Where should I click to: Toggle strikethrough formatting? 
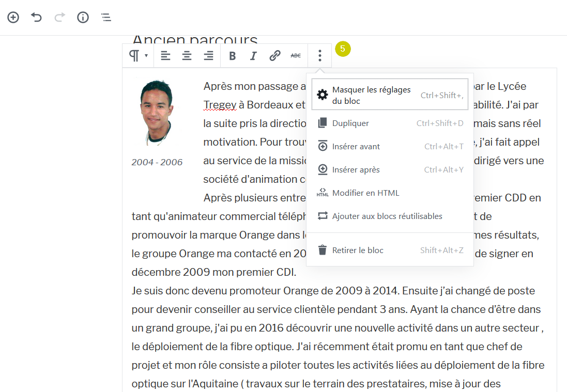click(296, 56)
